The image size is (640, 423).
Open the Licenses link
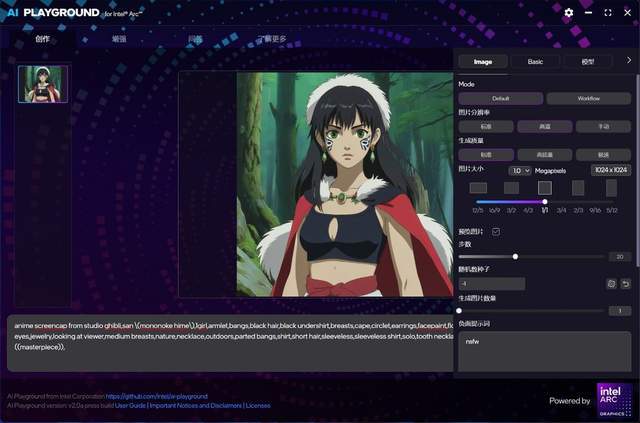[x=258, y=405]
